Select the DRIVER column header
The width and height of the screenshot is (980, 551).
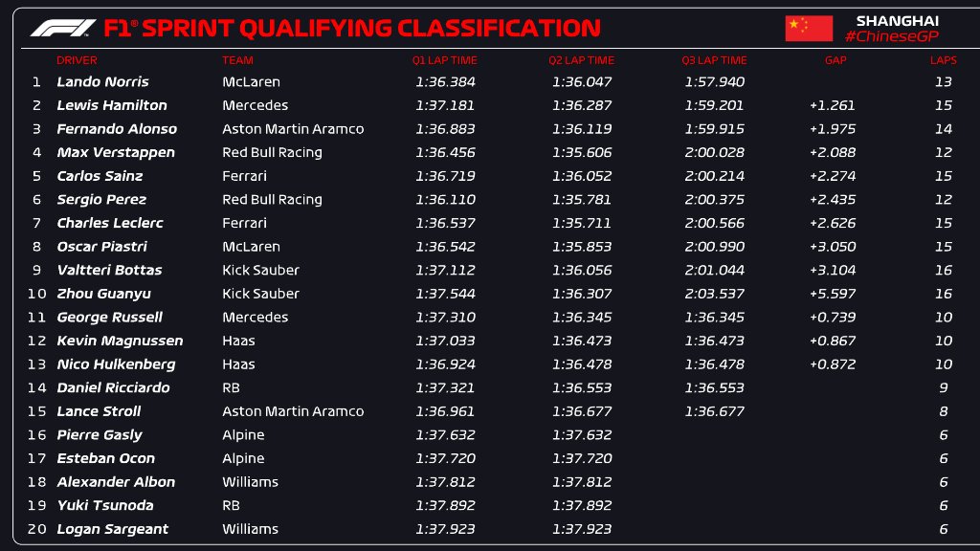pyautogui.click(x=77, y=60)
